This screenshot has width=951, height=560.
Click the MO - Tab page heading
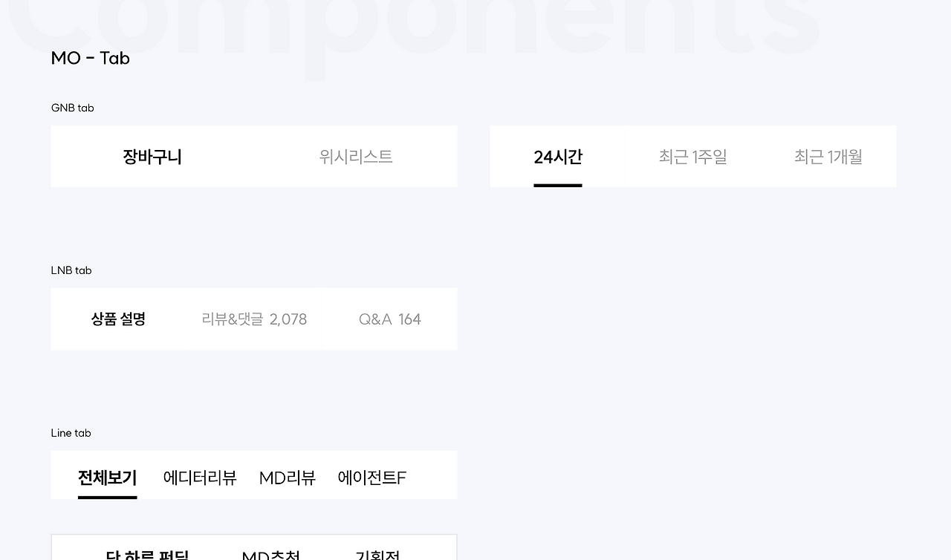(x=90, y=58)
